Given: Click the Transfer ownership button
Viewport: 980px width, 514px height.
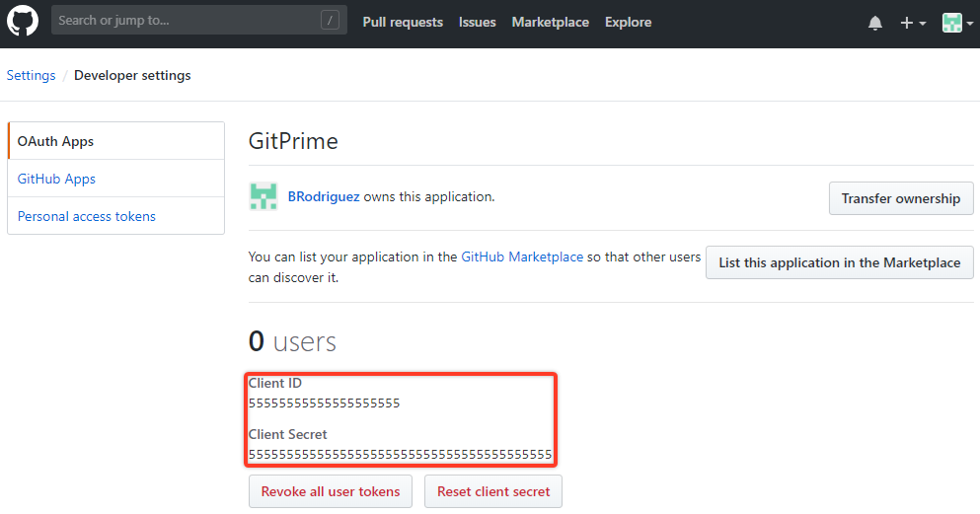Looking at the screenshot, I should 901,198.
